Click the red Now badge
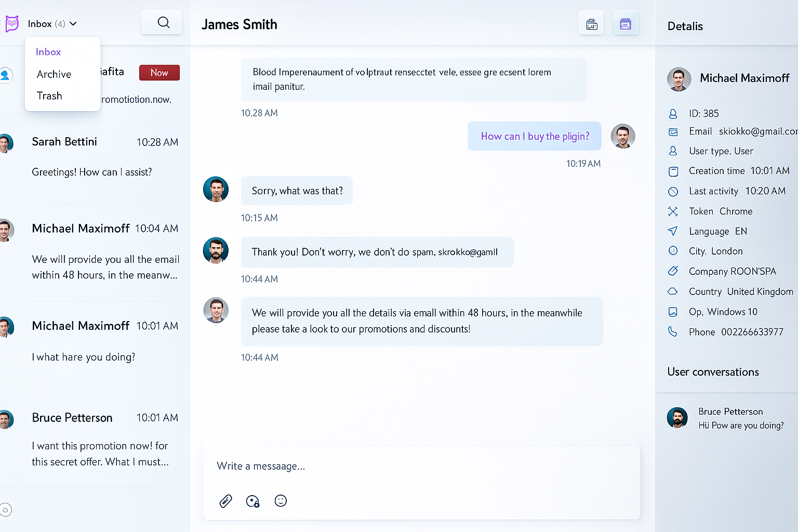The image size is (798, 532). click(159, 73)
